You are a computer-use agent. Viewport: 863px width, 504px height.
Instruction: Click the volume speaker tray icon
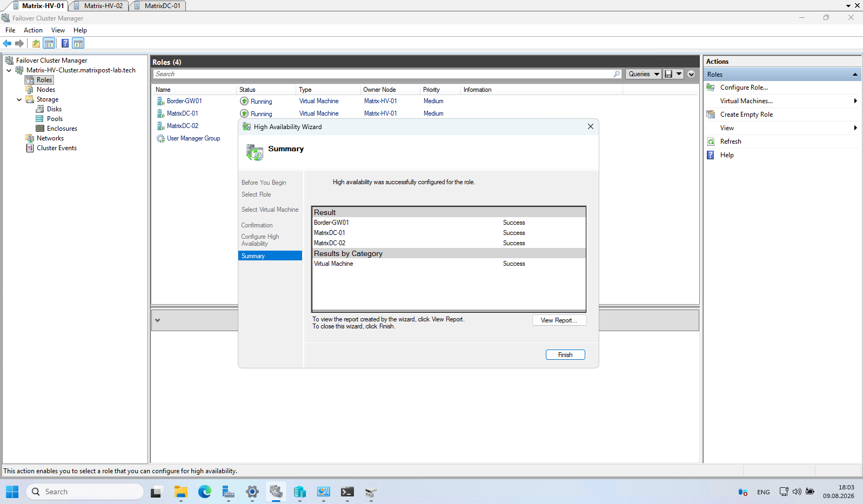point(797,492)
